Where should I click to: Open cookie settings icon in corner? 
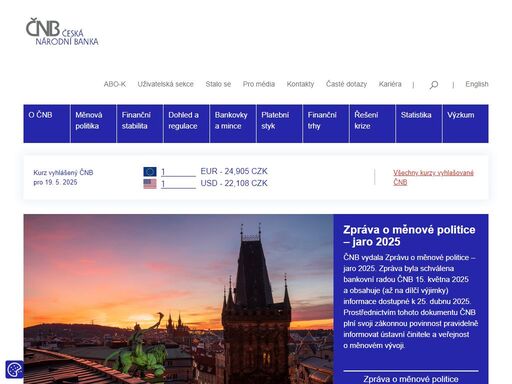[14, 369]
